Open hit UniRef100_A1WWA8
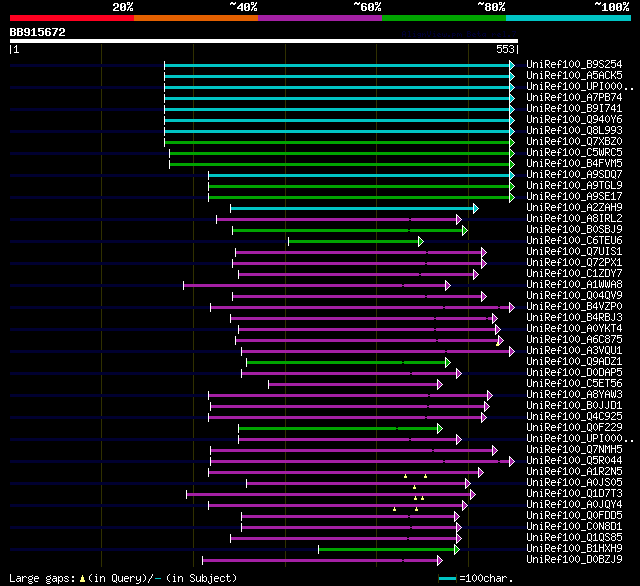Viewport: 640px width, 586px height. [574, 285]
